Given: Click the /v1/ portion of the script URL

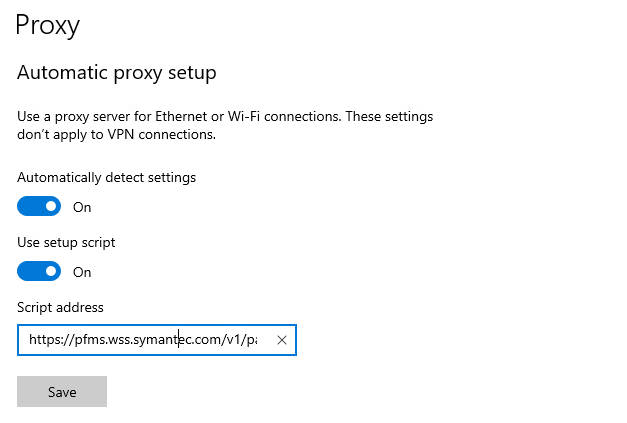Looking at the screenshot, I should 234,339.
